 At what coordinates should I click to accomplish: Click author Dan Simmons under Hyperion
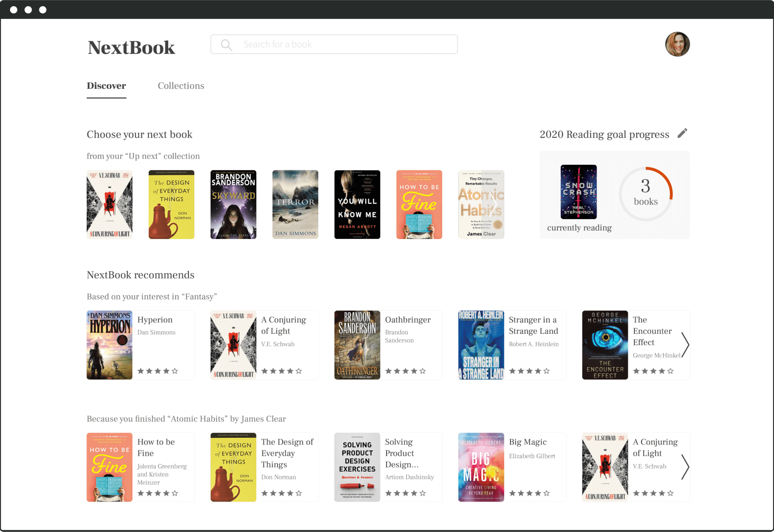click(x=156, y=332)
